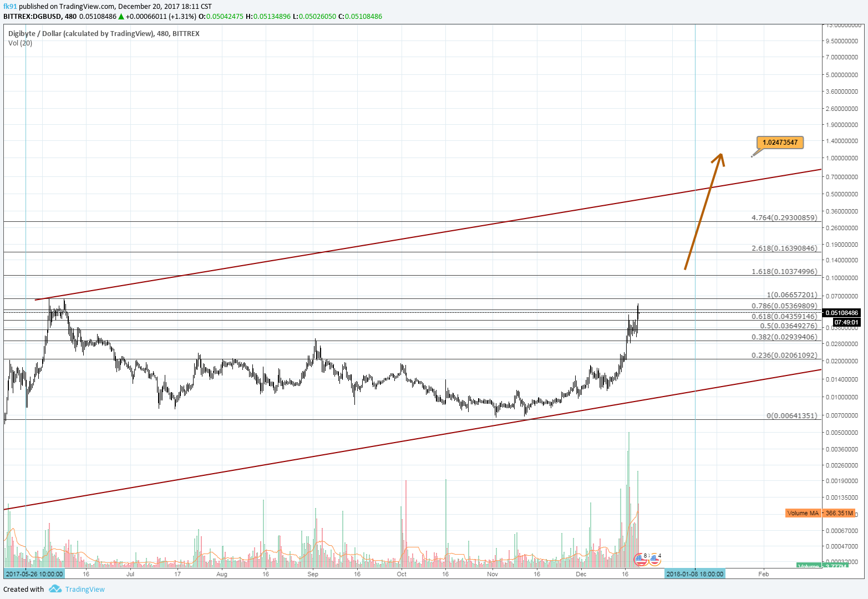
Task: Click the 0.786(0.05369809) Fibonacci level label
Action: coord(784,306)
